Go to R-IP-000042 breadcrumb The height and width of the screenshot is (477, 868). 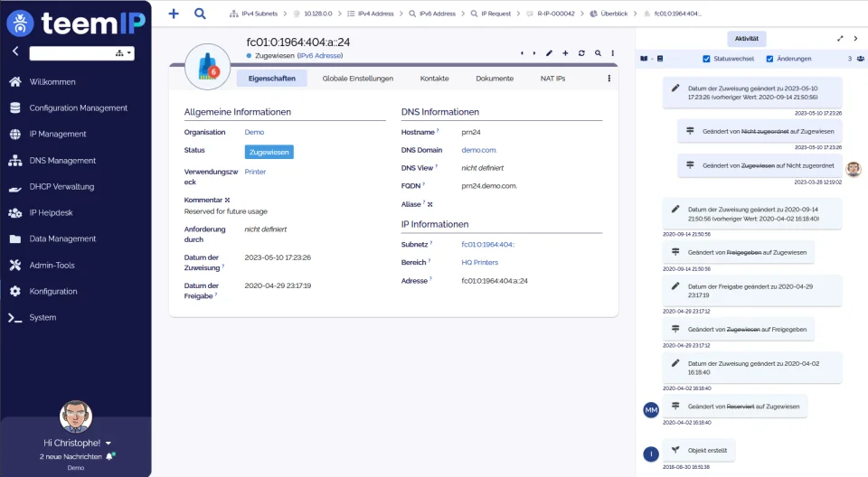pyautogui.click(x=551, y=14)
